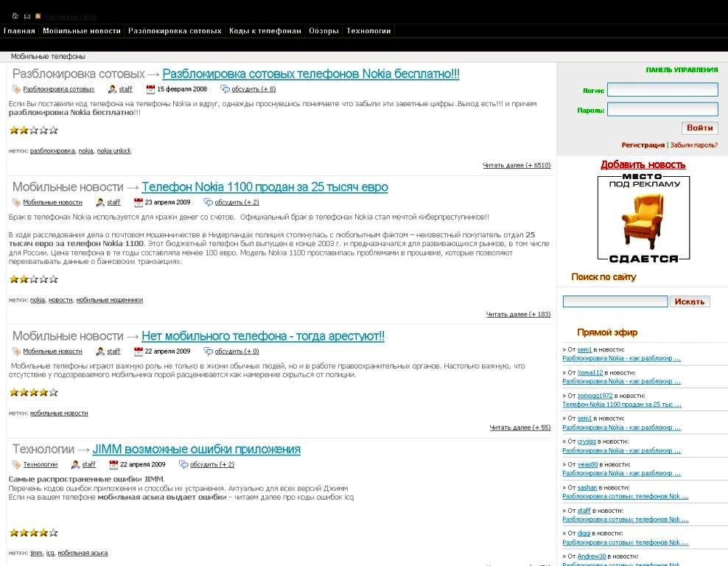Rate the Nokia unlock post five stars
728x566 pixels.
point(53,130)
